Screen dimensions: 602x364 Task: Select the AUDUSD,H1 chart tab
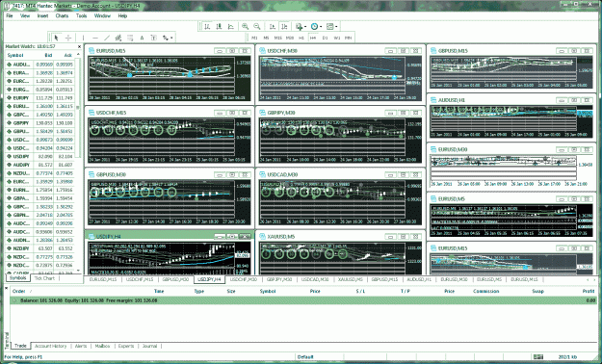(x=419, y=279)
